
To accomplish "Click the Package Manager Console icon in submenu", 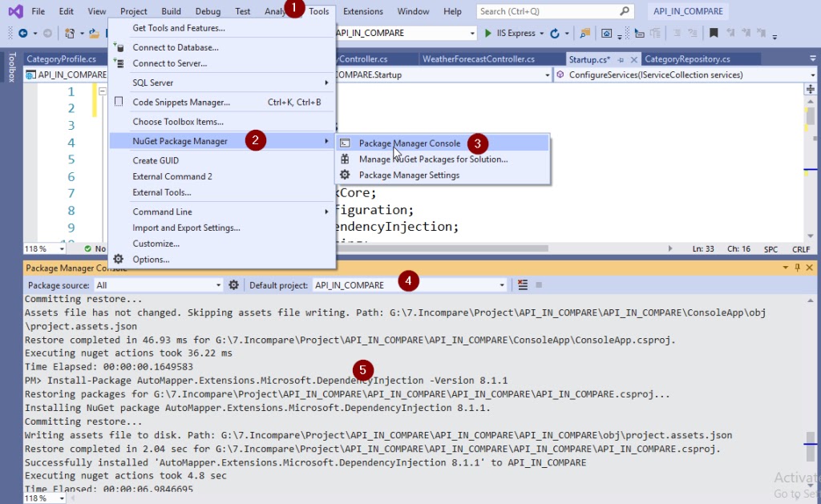I will (x=345, y=143).
